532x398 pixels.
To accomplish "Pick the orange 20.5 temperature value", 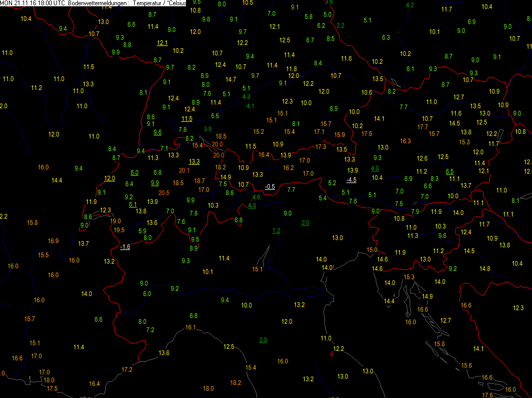I will coord(164,193).
